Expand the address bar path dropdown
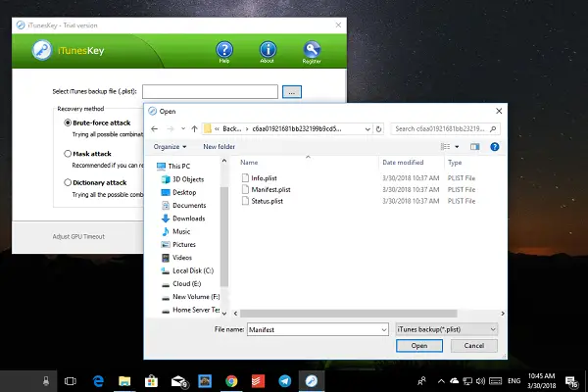Viewport: 588px width, 392px height. (367, 129)
